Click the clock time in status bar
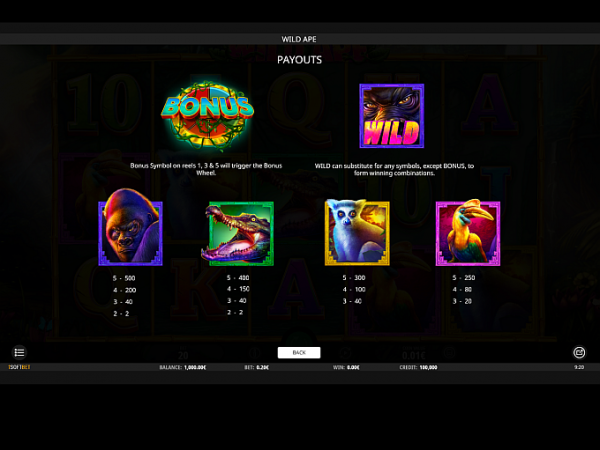The width and height of the screenshot is (600, 450). [579, 367]
